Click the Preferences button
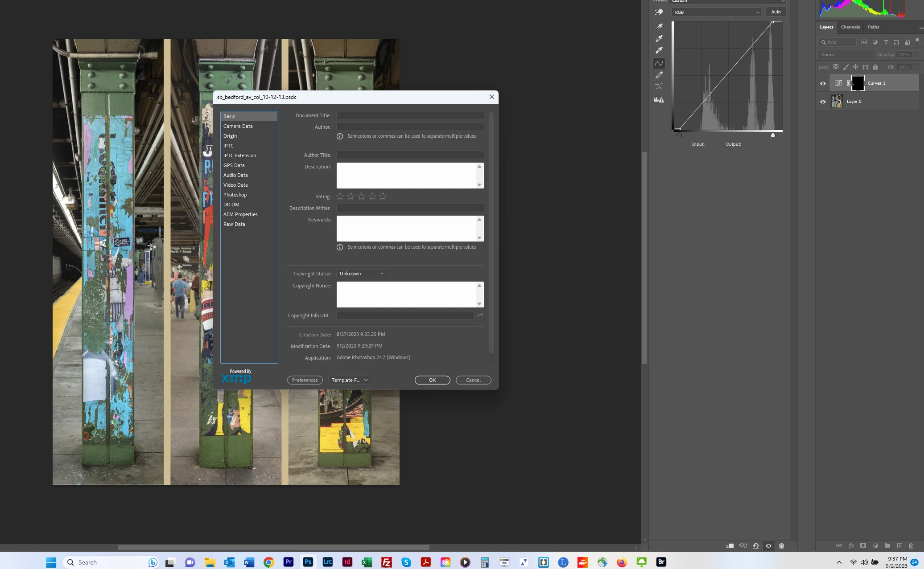Viewport: 924px width, 569px height. (305, 380)
